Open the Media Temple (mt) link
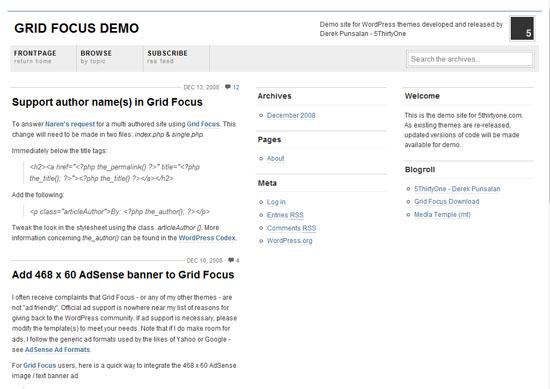This screenshot has width=550, height=389. [x=442, y=214]
